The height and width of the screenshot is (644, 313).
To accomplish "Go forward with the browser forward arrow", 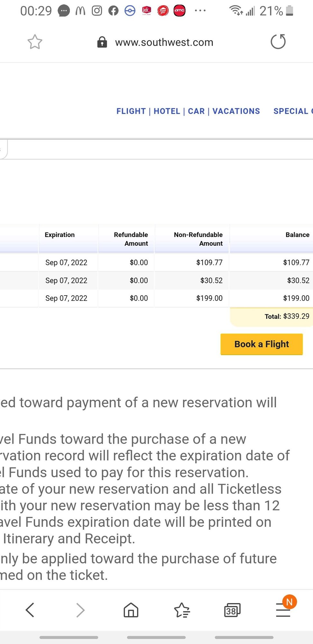I will tap(80, 610).
